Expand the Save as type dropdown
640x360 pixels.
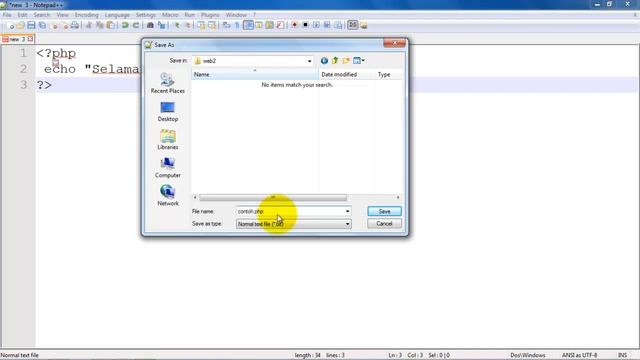pyautogui.click(x=347, y=224)
